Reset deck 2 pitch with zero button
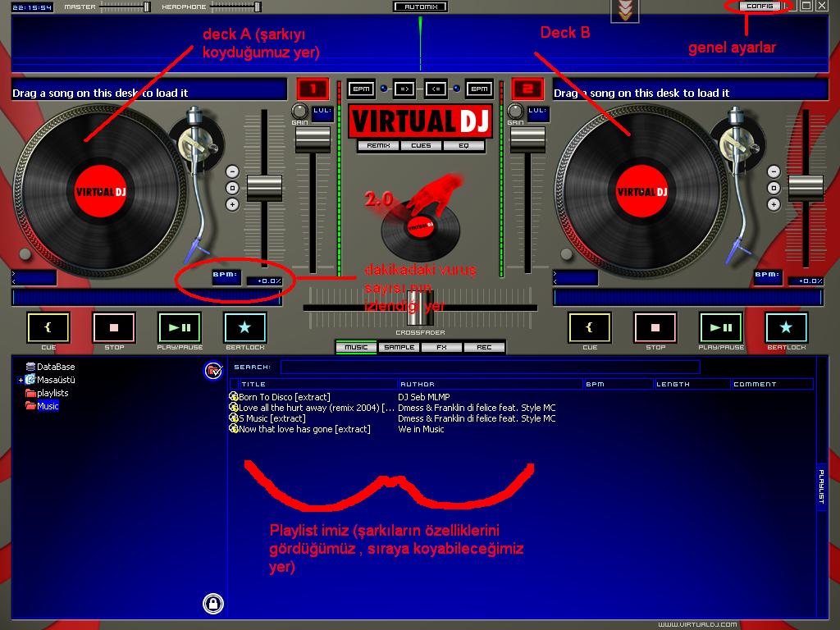The width and height of the screenshot is (840, 630). [x=774, y=188]
